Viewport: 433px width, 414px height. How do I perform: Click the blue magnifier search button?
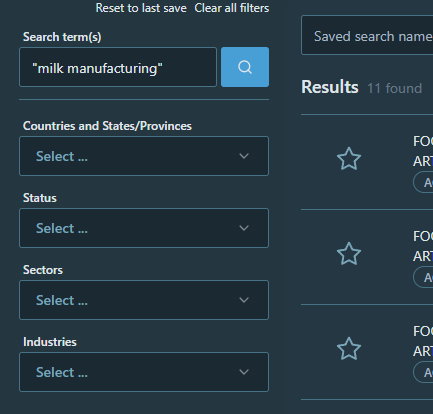click(x=245, y=67)
